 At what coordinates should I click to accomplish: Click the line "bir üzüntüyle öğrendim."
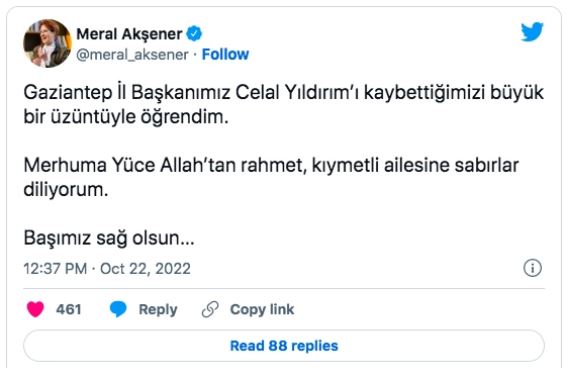126,117
